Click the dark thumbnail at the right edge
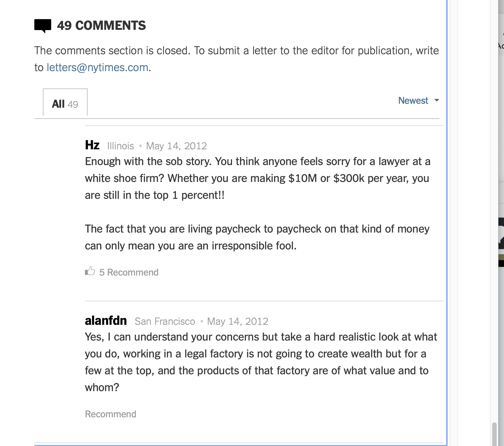 (501, 233)
